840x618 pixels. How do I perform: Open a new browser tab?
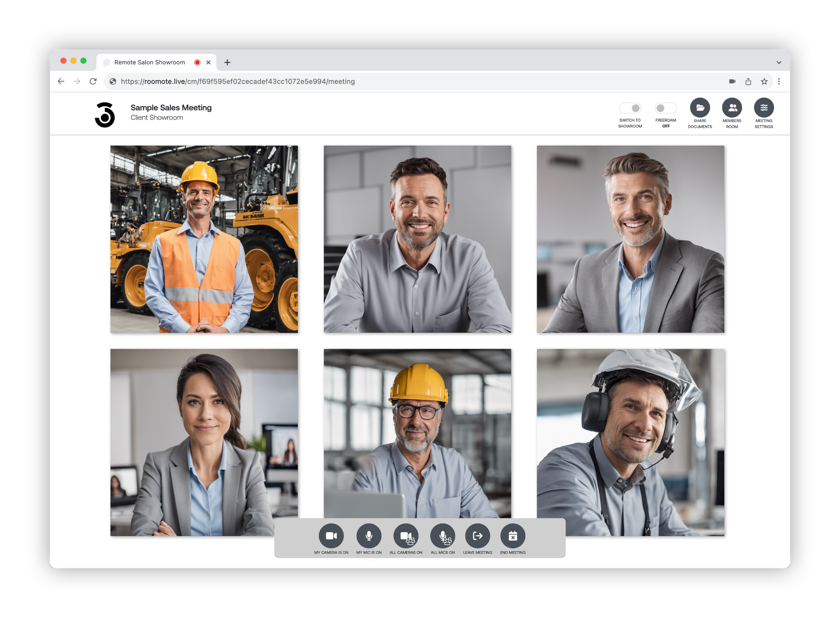pyautogui.click(x=227, y=62)
